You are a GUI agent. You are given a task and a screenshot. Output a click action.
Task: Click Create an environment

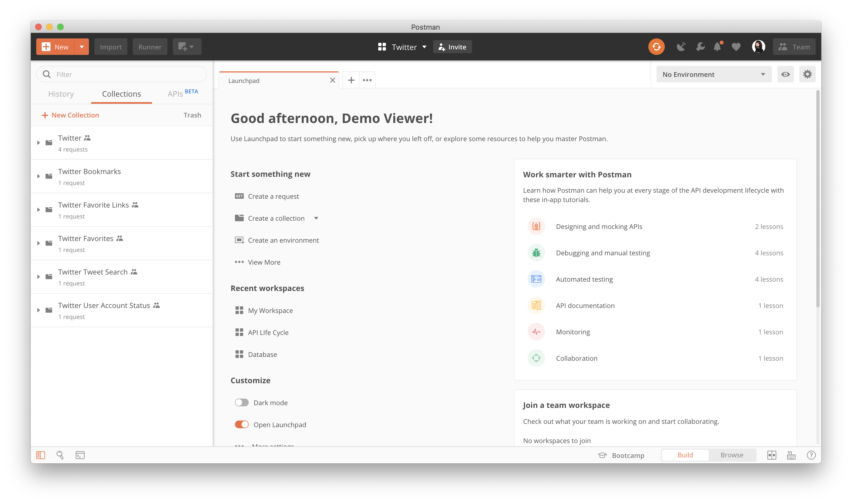[x=277, y=240]
